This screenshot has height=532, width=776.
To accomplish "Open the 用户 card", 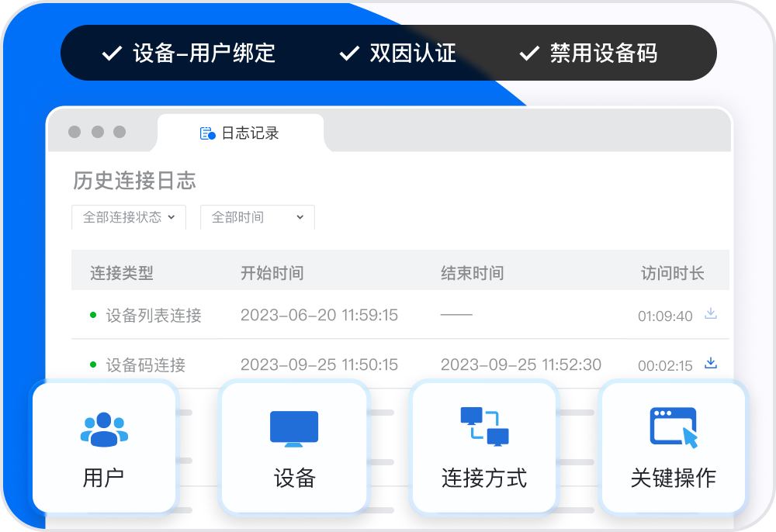I will tap(104, 448).
